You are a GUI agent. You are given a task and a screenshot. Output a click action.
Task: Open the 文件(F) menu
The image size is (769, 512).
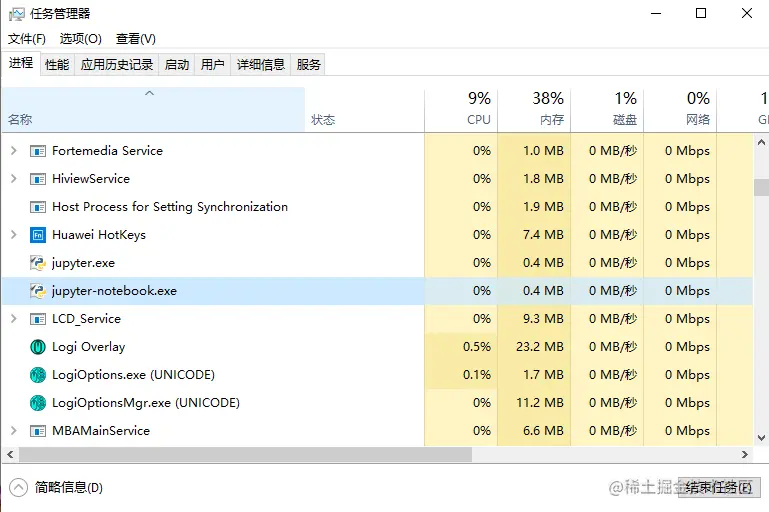(x=27, y=39)
